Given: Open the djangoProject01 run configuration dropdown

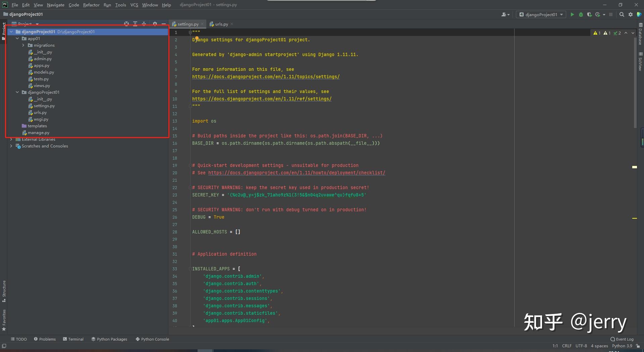Looking at the screenshot, I should [541, 14].
